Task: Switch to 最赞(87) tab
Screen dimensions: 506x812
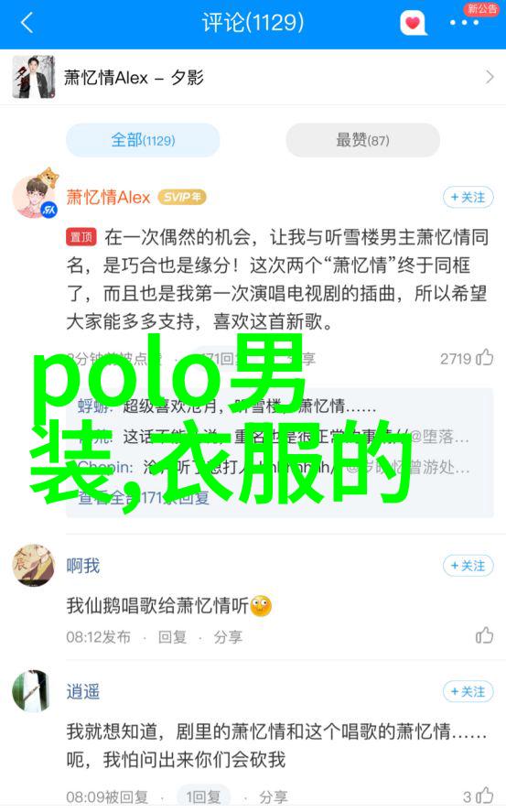Action: click(x=362, y=140)
